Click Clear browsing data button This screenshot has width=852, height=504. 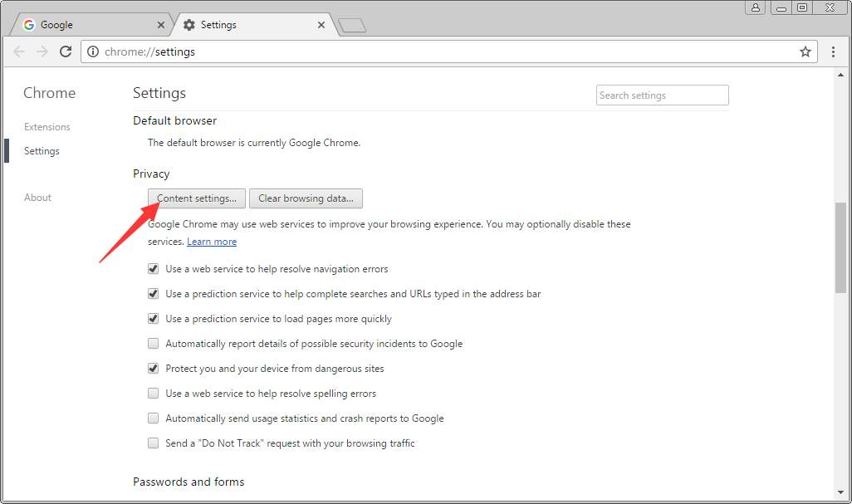point(306,198)
